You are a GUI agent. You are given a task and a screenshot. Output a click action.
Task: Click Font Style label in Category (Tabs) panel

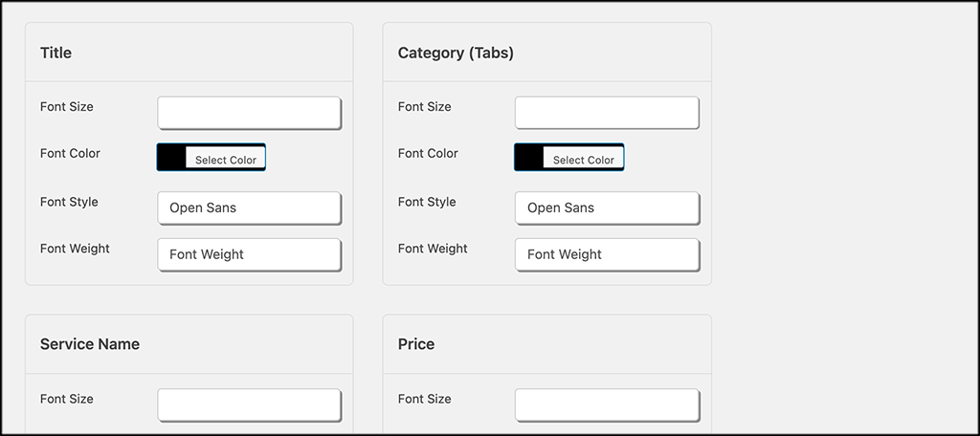pos(429,202)
